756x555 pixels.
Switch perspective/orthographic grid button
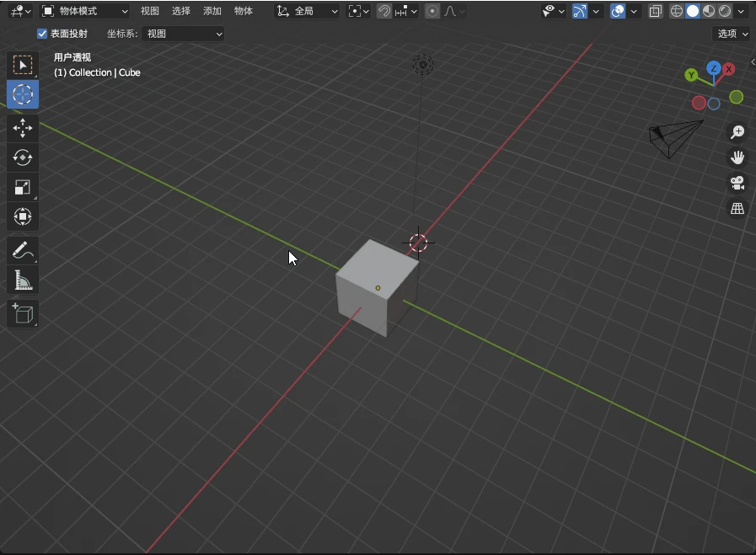coord(737,209)
